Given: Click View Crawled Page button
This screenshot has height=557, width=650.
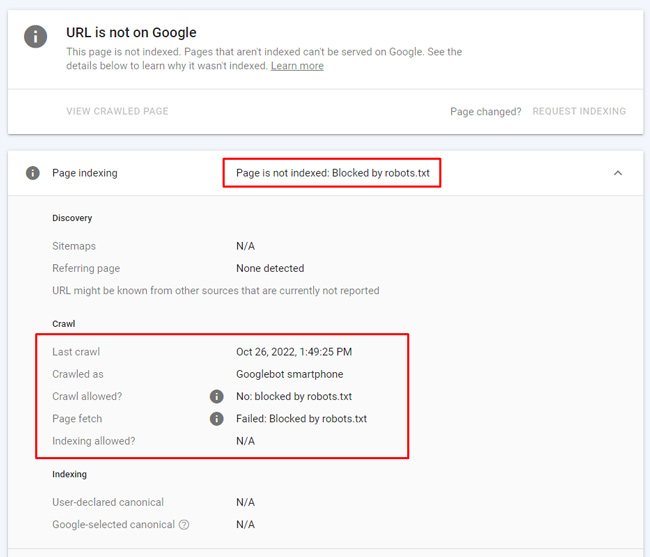Looking at the screenshot, I should (117, 111).
